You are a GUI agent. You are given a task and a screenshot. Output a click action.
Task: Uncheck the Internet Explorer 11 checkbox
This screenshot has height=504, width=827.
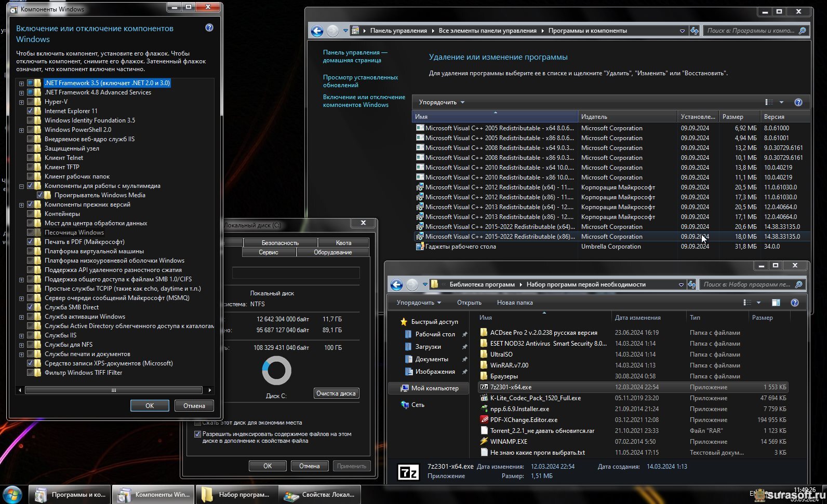(x=31, y=111)
